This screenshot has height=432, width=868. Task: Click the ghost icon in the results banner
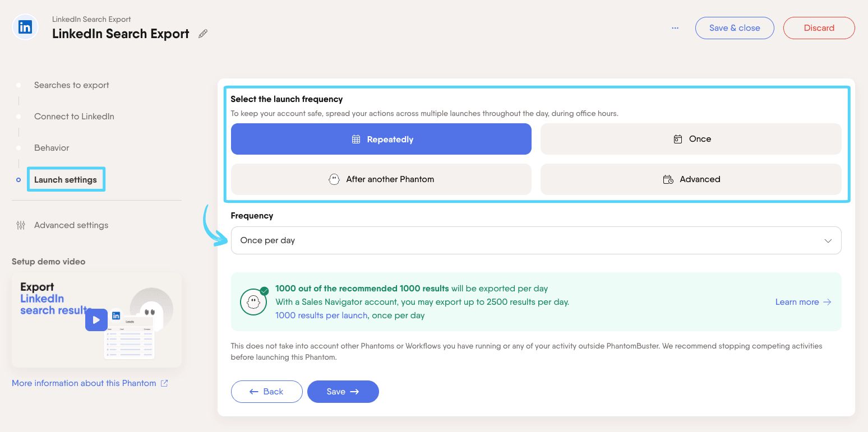pos(253,302)
